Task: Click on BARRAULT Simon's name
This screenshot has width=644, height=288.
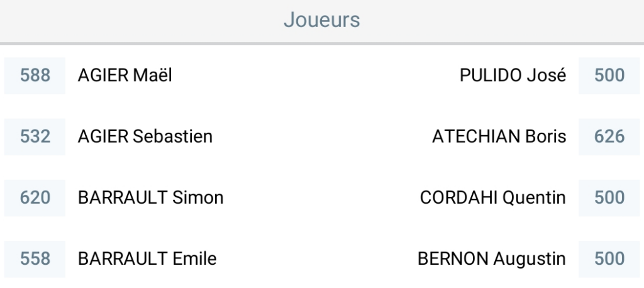Action: [x=150, y=197]
